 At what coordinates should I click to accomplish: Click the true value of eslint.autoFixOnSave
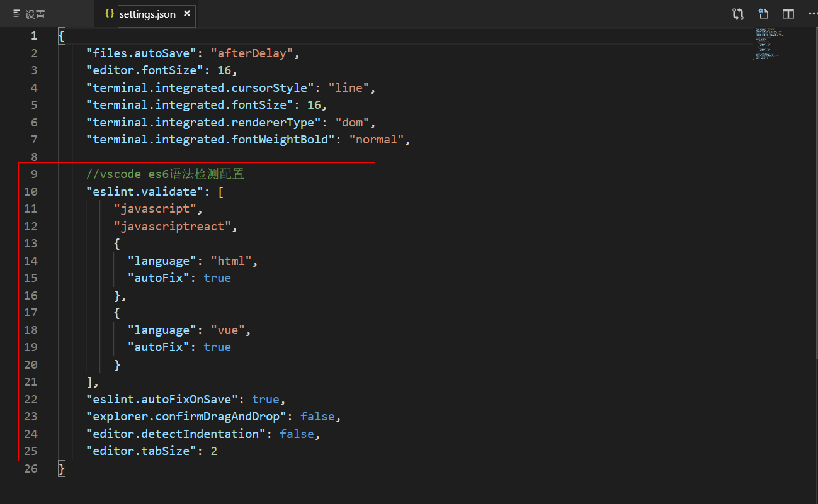(265, 399)
